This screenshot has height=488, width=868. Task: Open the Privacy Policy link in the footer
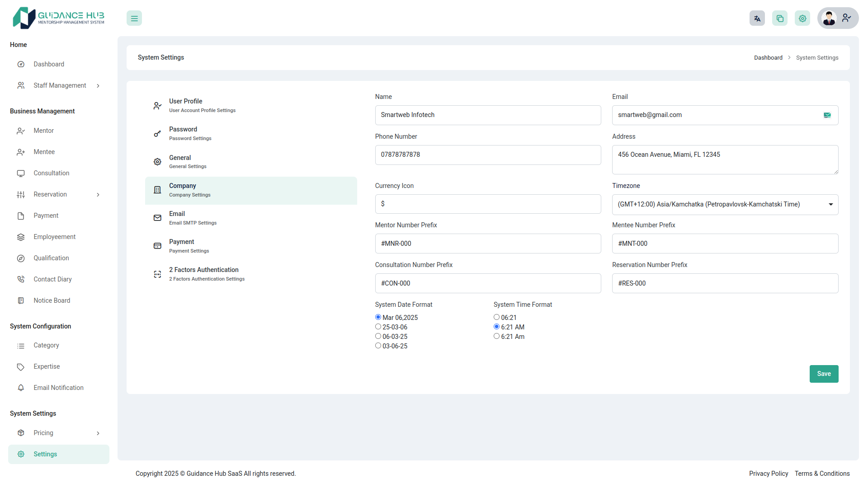(768, 474)
